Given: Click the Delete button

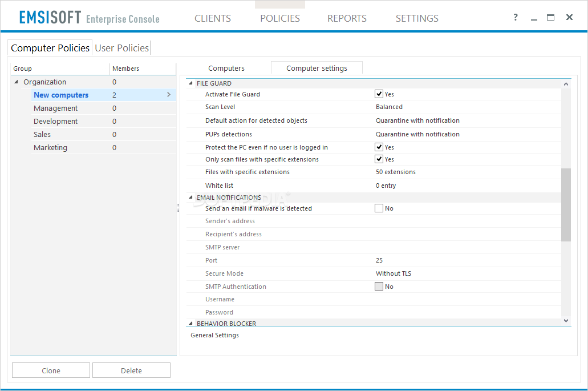Looking at the screenshot, I should point(131,370).
